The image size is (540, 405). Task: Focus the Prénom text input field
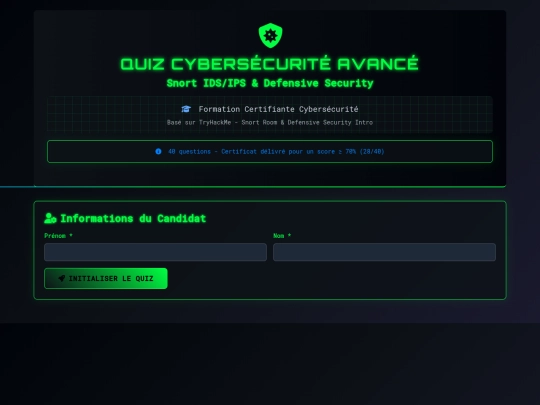pos(155,252)
